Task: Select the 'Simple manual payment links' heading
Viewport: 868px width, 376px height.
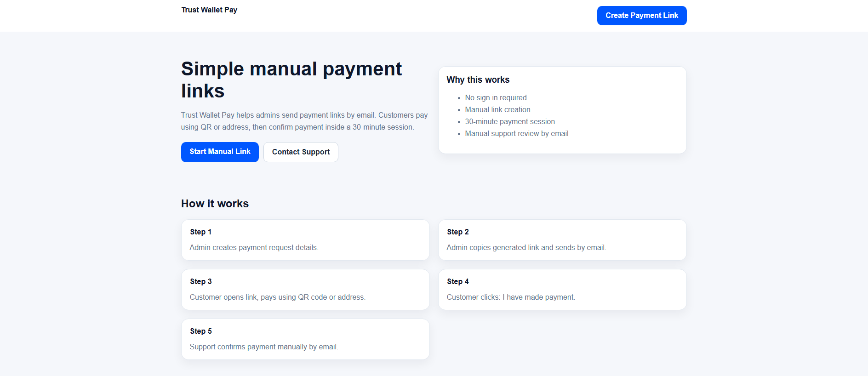Action: pos(291,80)
